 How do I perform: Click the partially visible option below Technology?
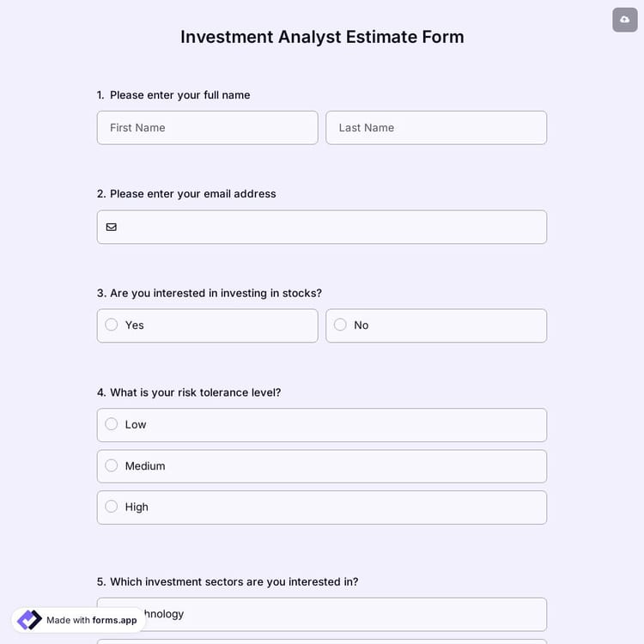point(322,641)
